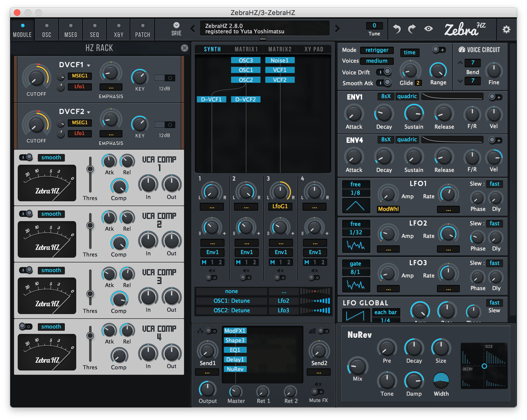Toggle ENV1 plus switch

tap(495, 97)
